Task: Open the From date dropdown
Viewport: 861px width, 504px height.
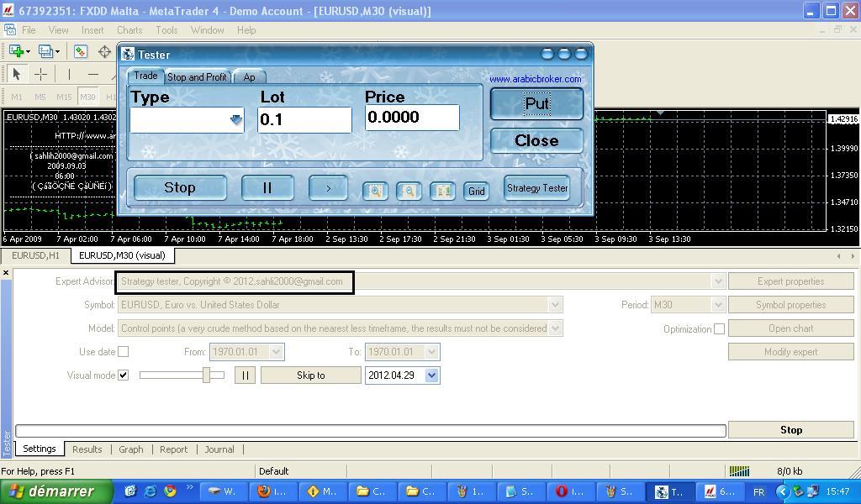Action: (x=276, y=351)
